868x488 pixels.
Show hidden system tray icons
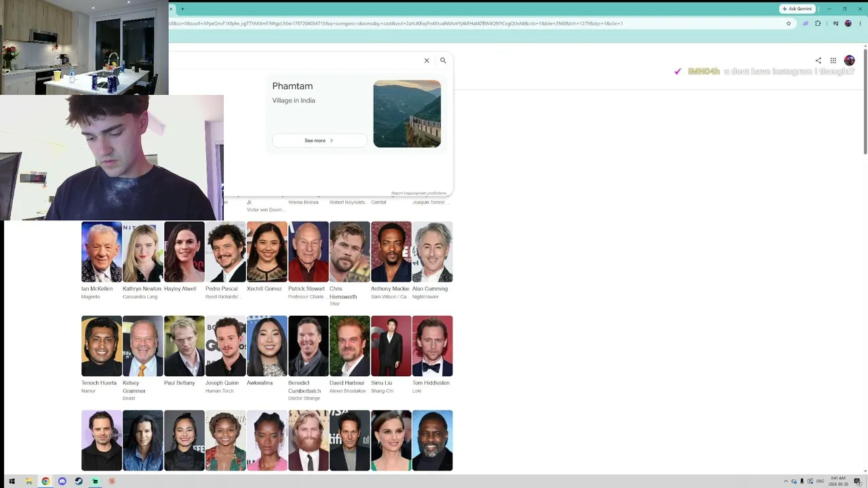pyautogui.click(x=786, y=481)
